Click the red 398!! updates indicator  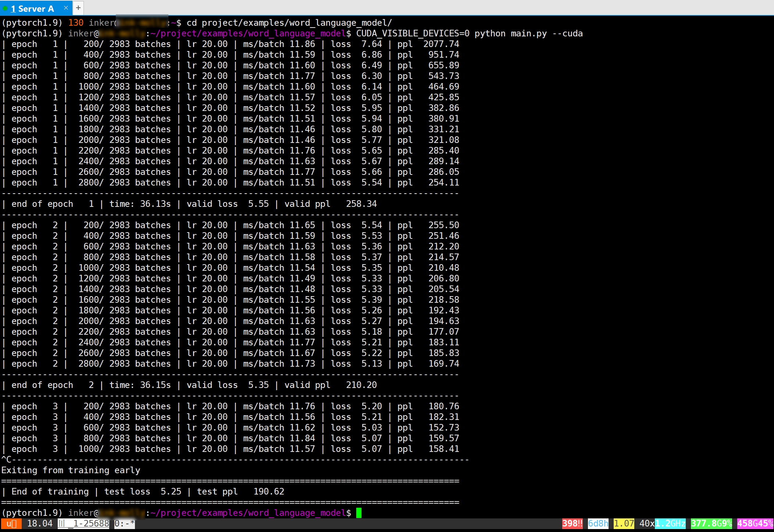click(572, 524)
